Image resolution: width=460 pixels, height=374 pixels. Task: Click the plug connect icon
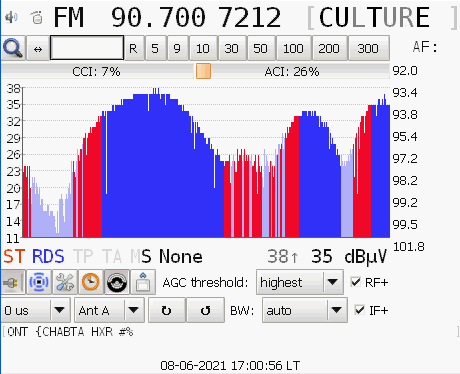(x=13, y=282)
